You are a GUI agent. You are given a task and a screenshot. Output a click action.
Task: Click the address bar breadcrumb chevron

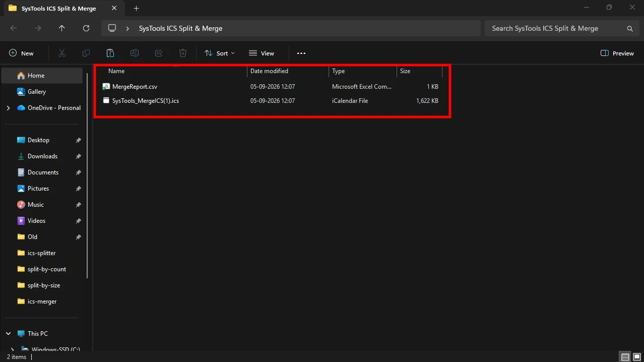[128, 29]
